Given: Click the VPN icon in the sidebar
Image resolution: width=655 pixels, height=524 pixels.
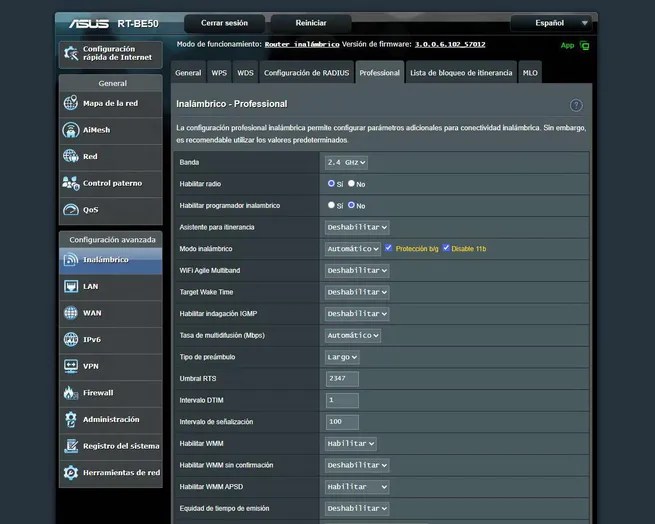Looking at the screenshot, I should click(71, 366).
